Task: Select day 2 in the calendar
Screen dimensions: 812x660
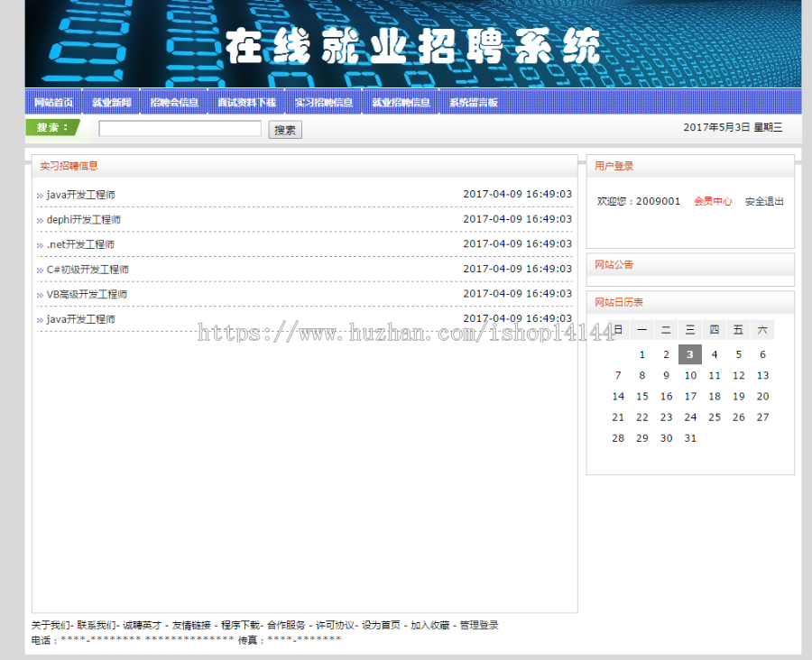Action: (x=667, y=354)
